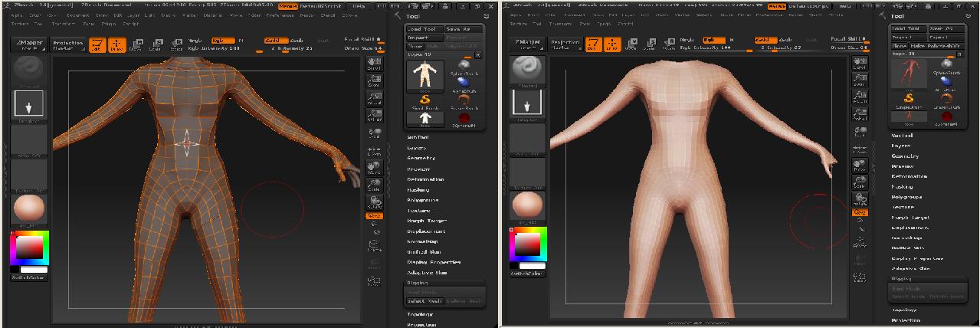Screen dimensions: 980x328
Task: Activate Draw mode in wireframe window toolbar
Action: pyautogui.click(x=116, y=44)
